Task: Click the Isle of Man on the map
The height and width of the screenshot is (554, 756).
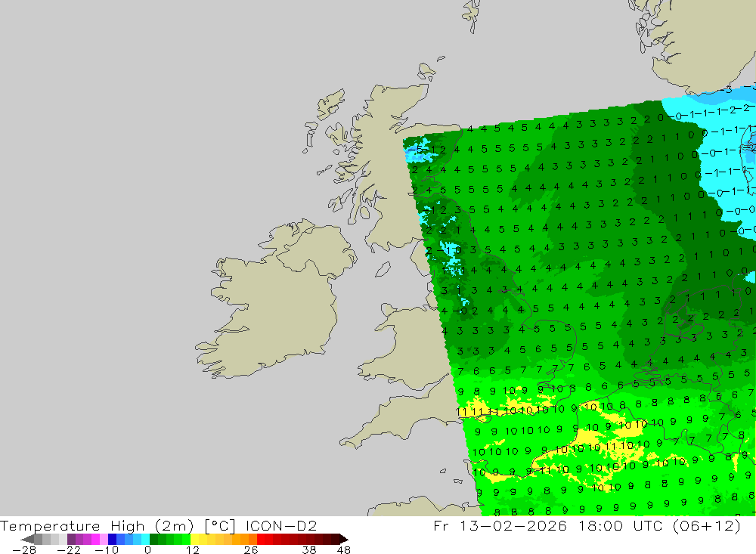Action: (383, 269)
